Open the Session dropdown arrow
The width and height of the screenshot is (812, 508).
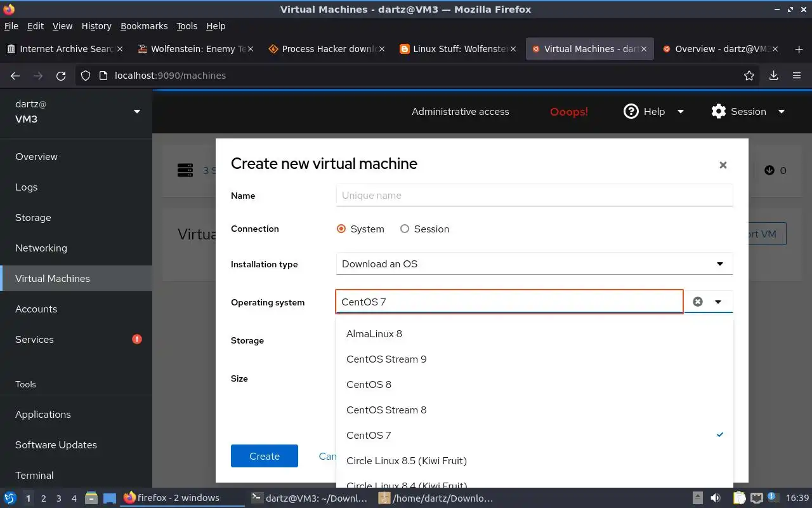point(782,112)
